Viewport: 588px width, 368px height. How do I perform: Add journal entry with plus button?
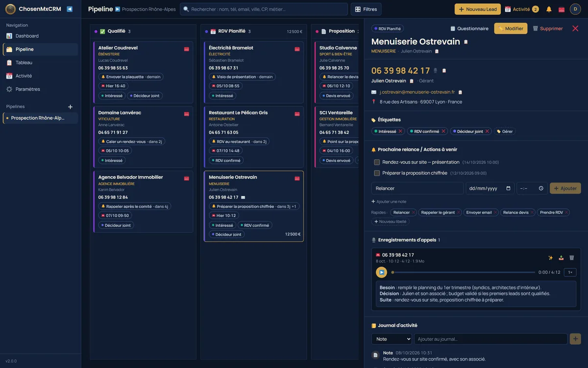pyautogui.click(x=575, y=339)
